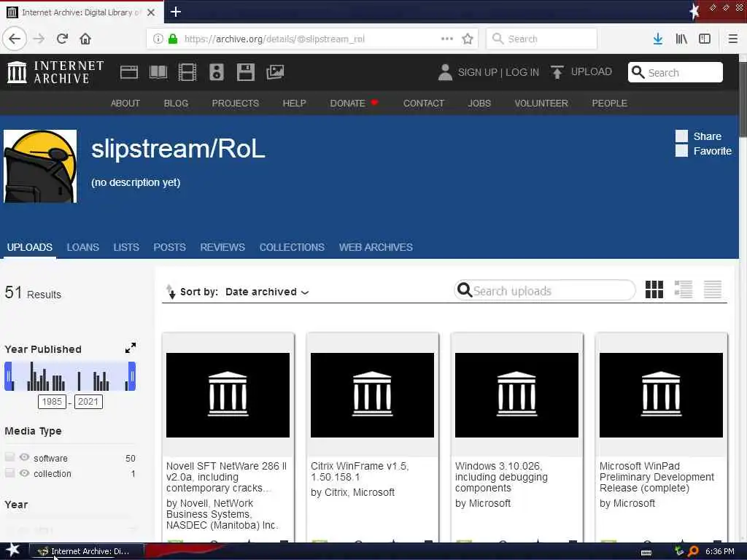Open a new tab with plus button
Viewport: 747px width, 560px height.
[x=175, y=12]
